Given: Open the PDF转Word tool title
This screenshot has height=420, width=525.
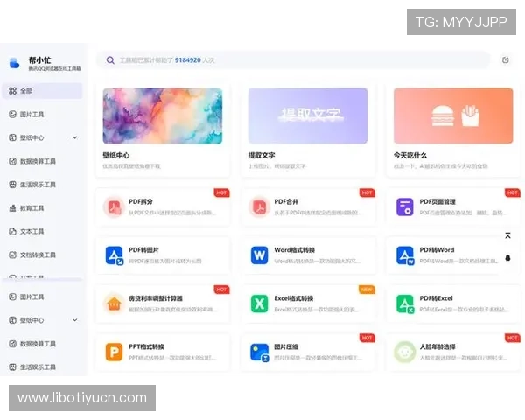Looking at the screenshot, I should click(437, 250).
